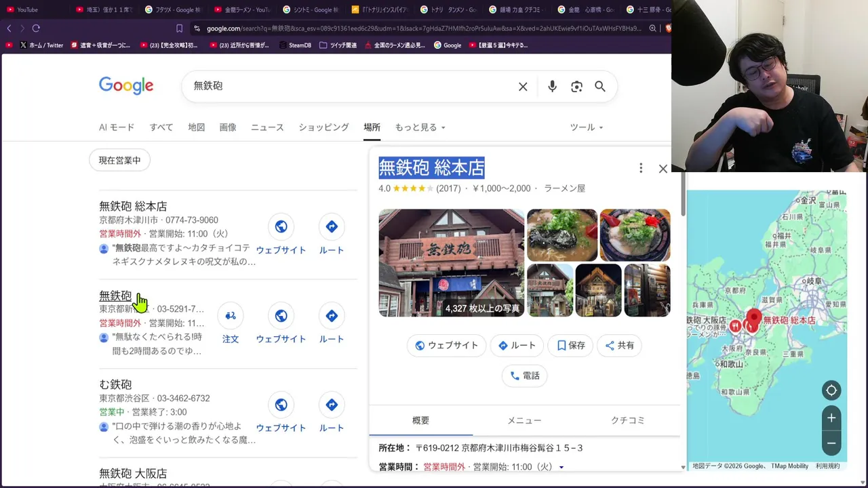Open website icon for む鉄砲 result
The image size is (868, 488).
(x=281, y=405)
